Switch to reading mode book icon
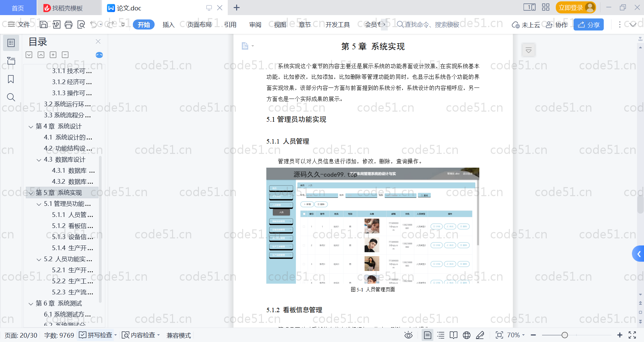The height and width of the screenshot is (342, 644). (x=453, y=335)
